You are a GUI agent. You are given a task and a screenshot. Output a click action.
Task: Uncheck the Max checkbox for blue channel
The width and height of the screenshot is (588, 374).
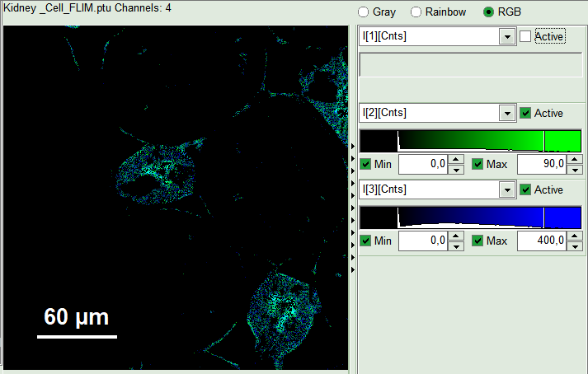[477, 241]
